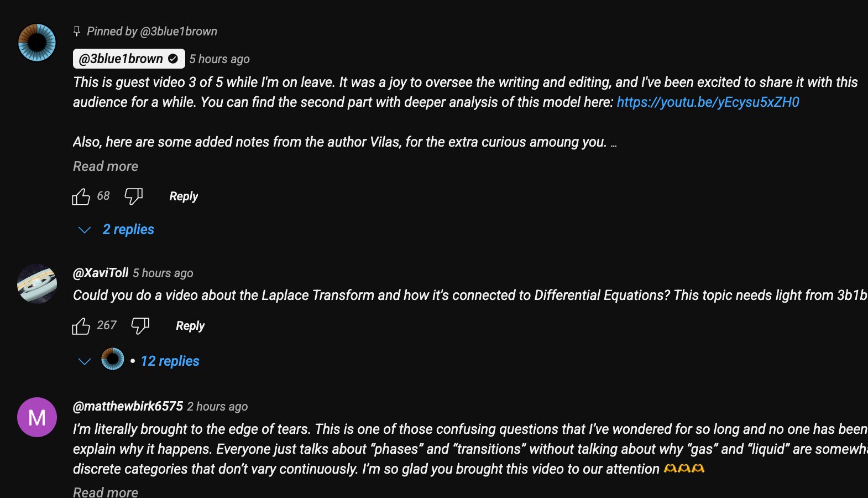Expand the 2 replies thread
This screenshot has height=498, width=868.
coord(128,230)
